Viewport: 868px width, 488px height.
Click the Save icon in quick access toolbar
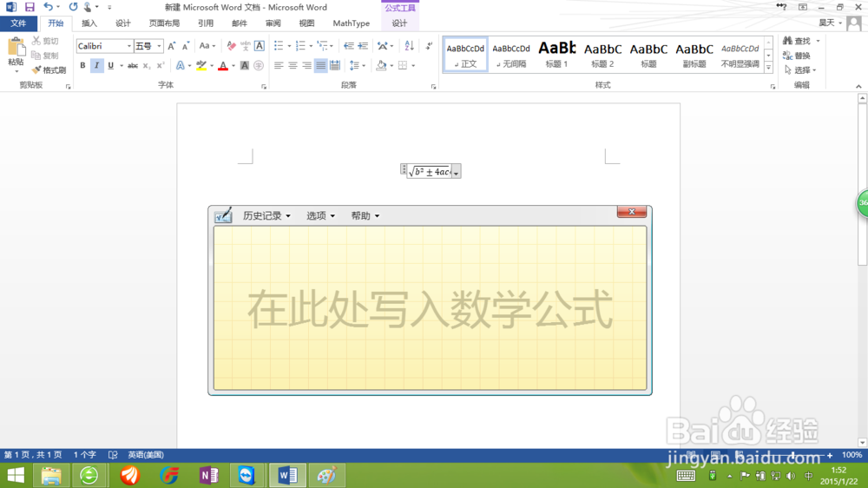click(x=30, y=7)
